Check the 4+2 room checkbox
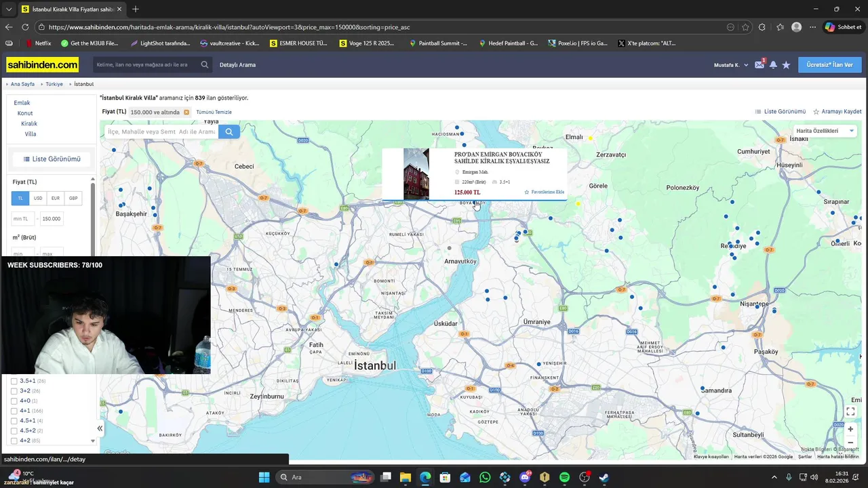Image resolution: width=868 pixels, height=488 pixels. pyautogui.click(x=14, y=441)
